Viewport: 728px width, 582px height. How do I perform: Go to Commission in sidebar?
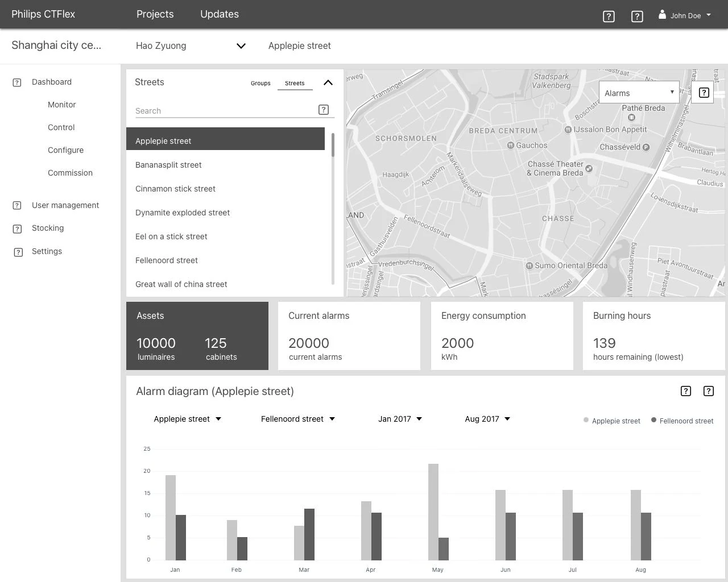(x=70, y=173)
